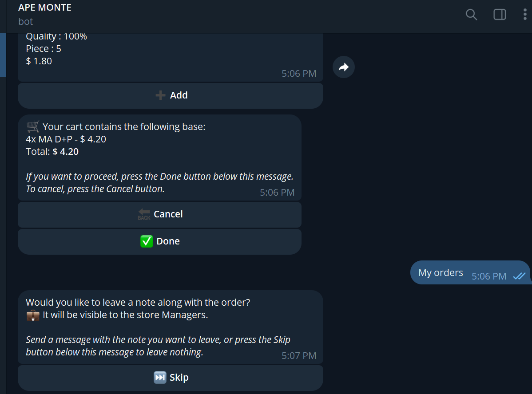Click the plus icon on the Add button

click(160, 95)
